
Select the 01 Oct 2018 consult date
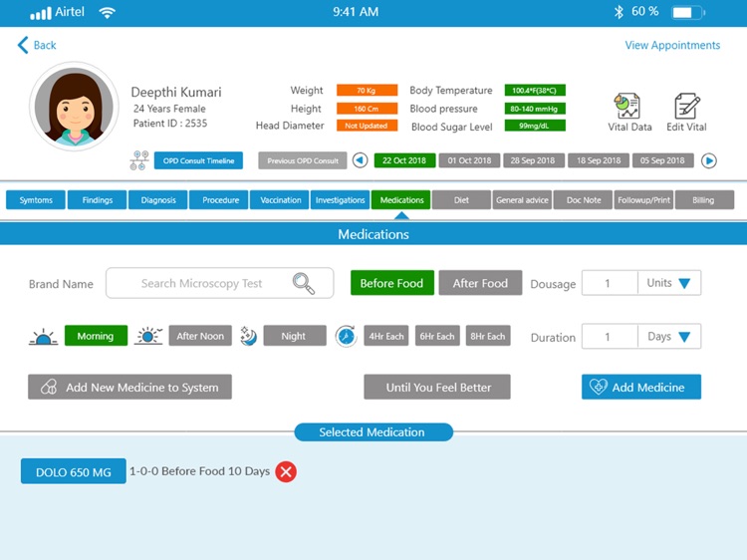pos(469,160)
